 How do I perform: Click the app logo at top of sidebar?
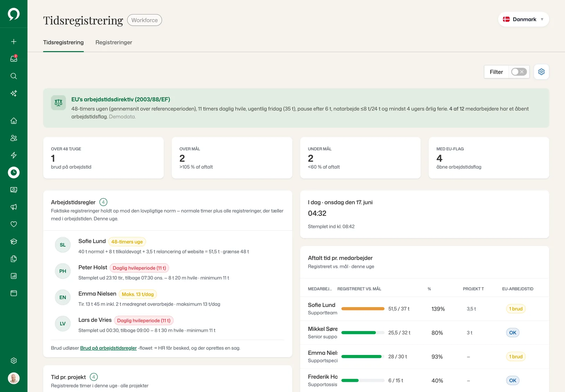click(x=13, y=14)
